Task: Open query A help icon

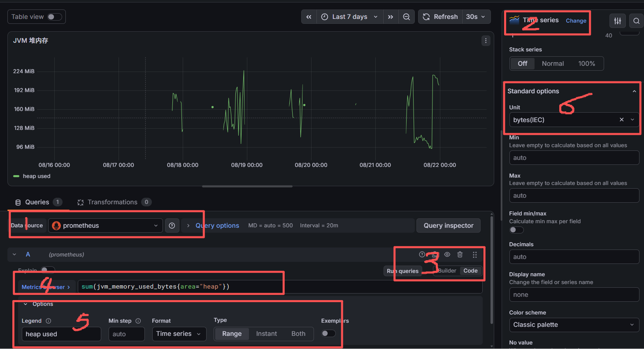Action: click(x=422, y=254)
